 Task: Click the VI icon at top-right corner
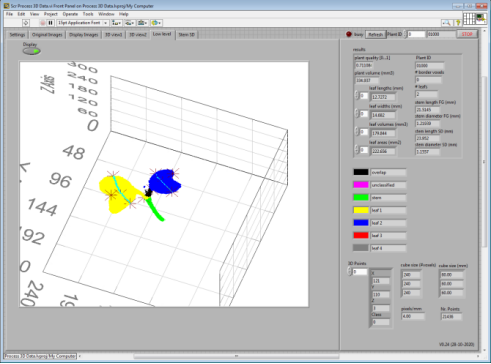pyautogui.click(x=481, y=19)
